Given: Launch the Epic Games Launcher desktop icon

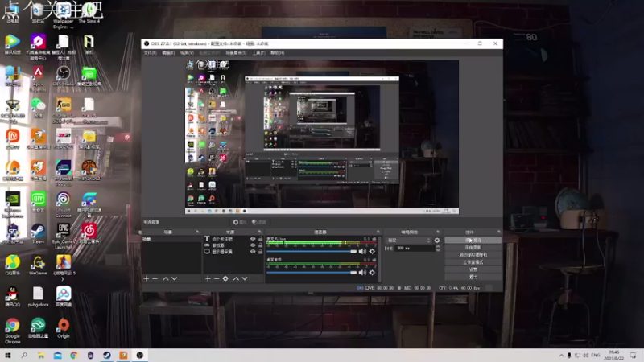Looking at the screenshot, I should click(x=64, y=237).
